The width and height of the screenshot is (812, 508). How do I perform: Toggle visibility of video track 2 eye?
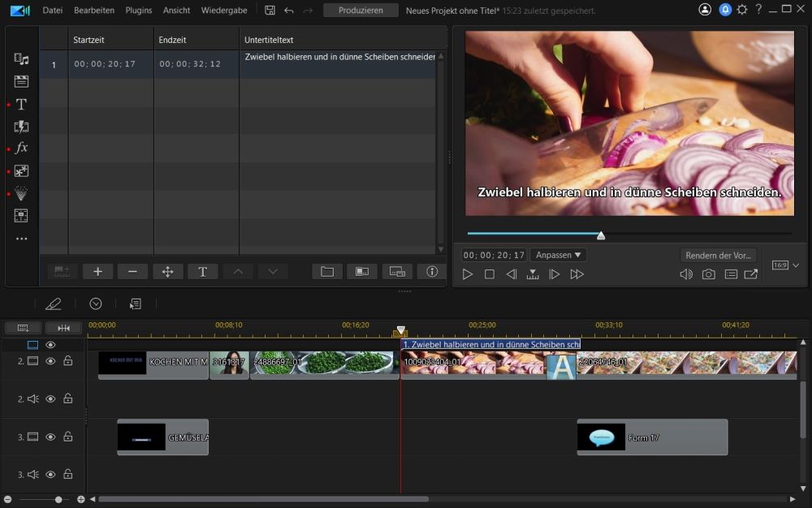[50, 361]
